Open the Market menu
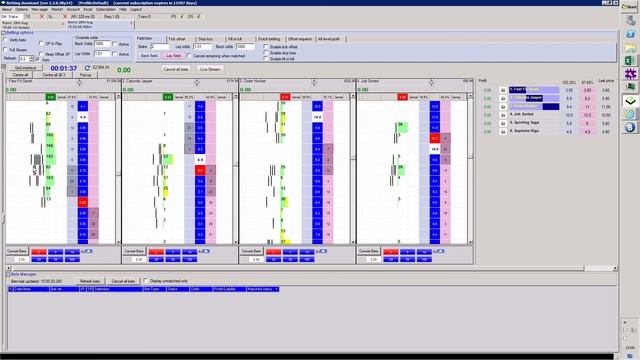640x360 pixels. point(57,9)
